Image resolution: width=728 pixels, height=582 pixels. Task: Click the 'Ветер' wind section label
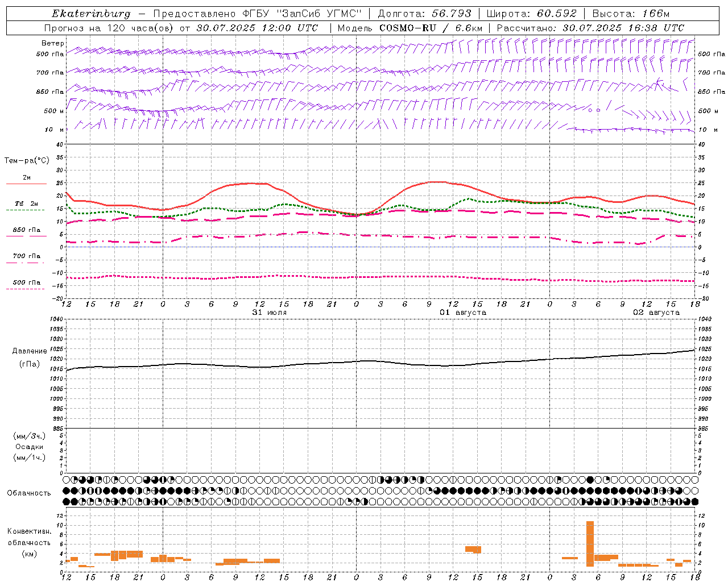click(x=53, y=43)
